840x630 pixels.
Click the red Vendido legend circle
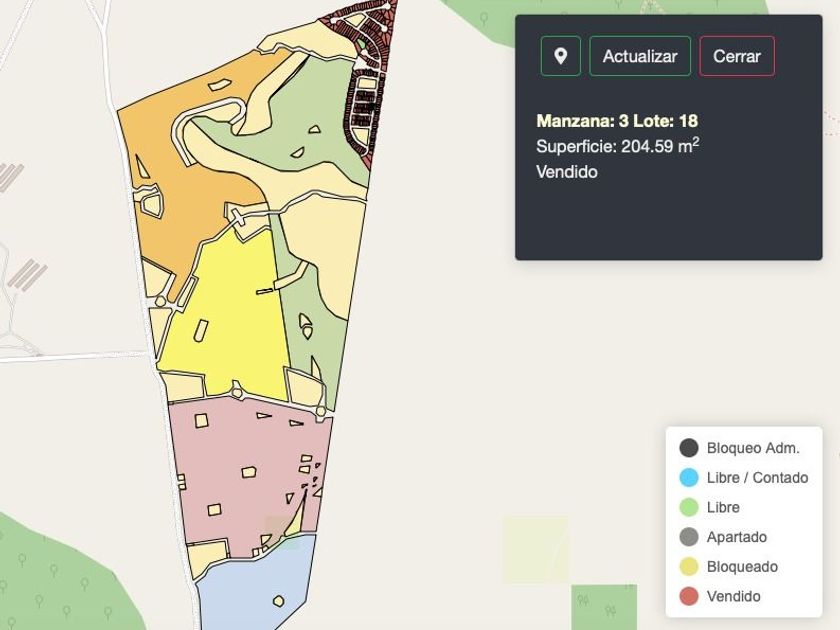pyautogui.click(x=688, y=597)
